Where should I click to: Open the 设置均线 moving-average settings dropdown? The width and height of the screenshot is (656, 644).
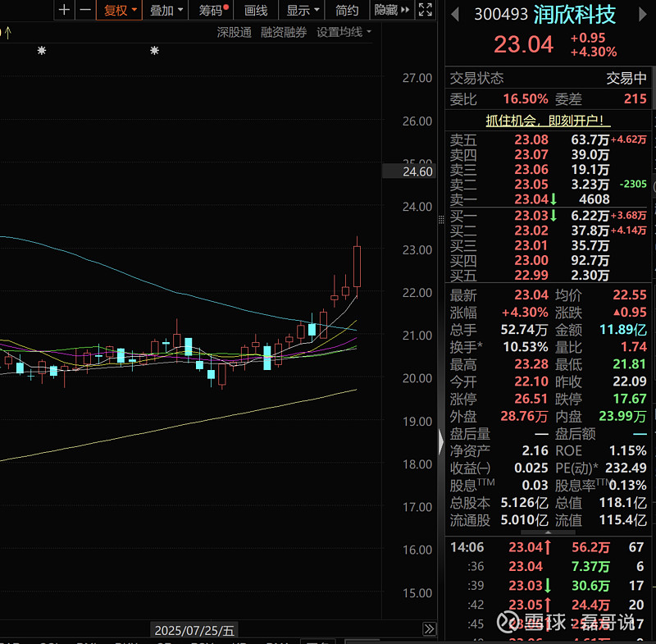[x=344, y=32]
